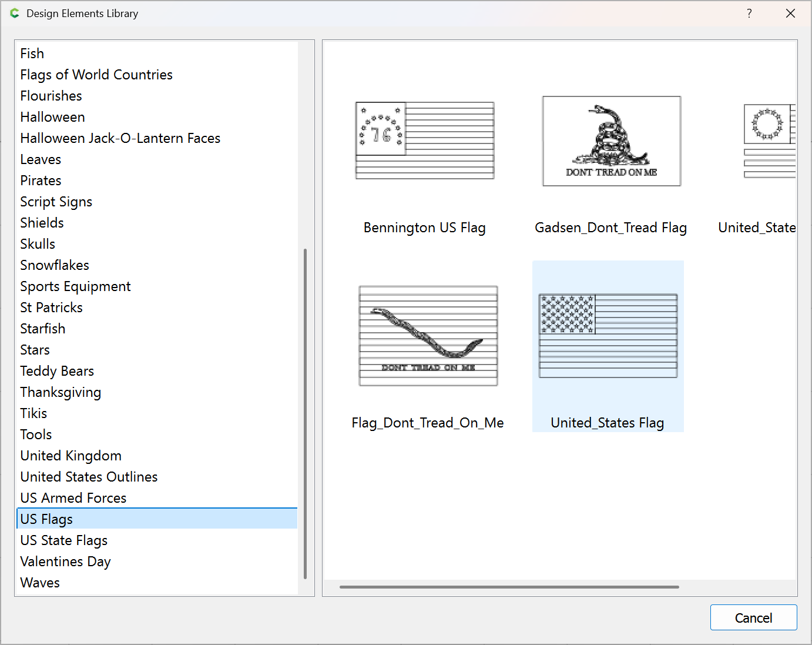Click the category list vertical scrollbar
Screen dimensions: 812x645
(x=305, y=412)
